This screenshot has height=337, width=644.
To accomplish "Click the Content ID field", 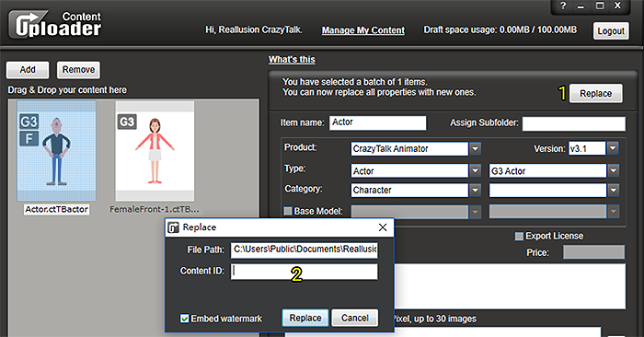I will coord(305,272).
